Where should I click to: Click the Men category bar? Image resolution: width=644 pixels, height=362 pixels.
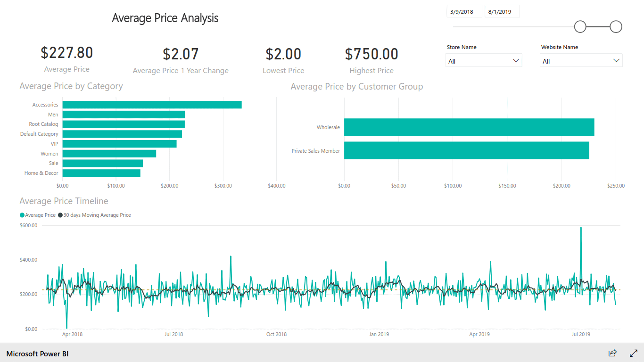click(x=124, y=114)
